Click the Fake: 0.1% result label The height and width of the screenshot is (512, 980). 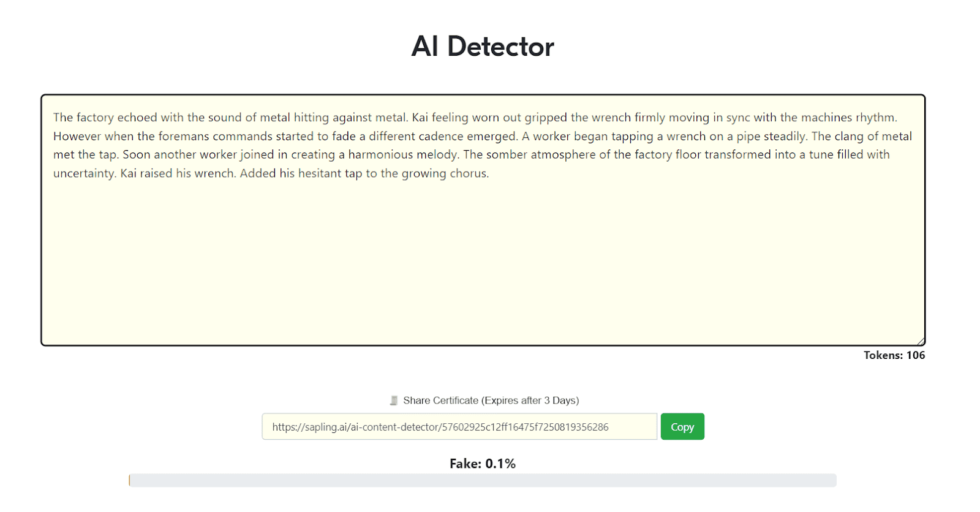tap(483, 464)
